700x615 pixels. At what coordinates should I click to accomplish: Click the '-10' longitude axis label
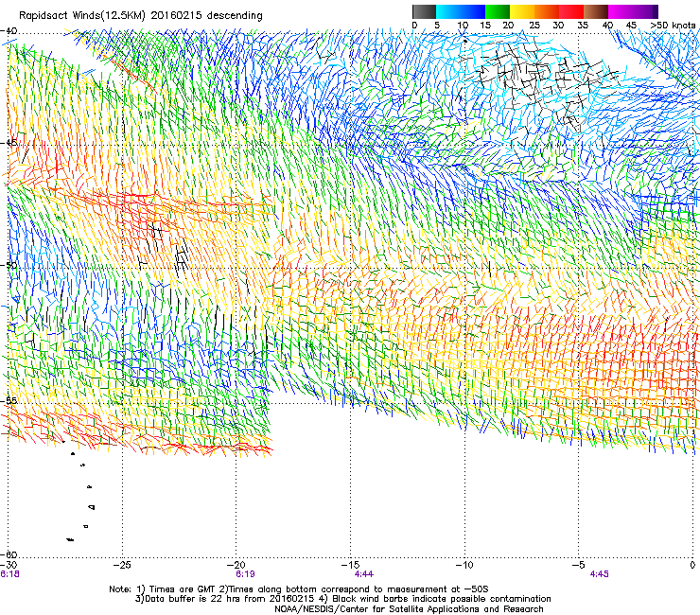[464, 565]
